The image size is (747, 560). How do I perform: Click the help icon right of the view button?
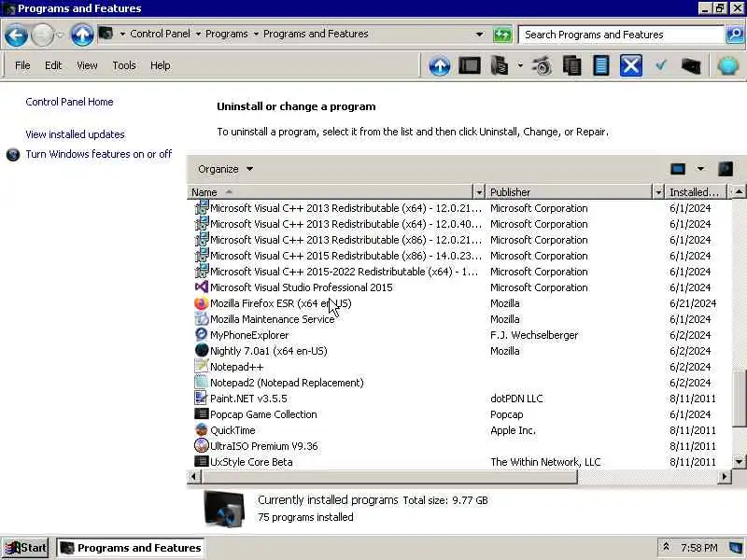coord(726,169)
